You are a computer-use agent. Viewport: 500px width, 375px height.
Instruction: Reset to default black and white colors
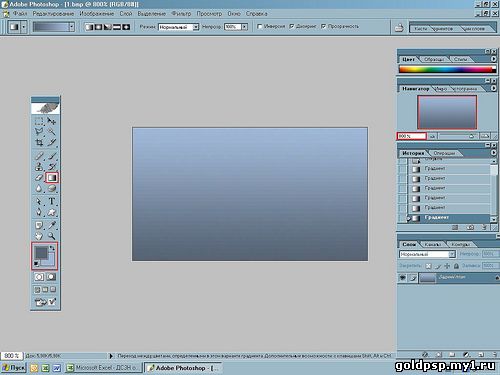click(36, 264)
